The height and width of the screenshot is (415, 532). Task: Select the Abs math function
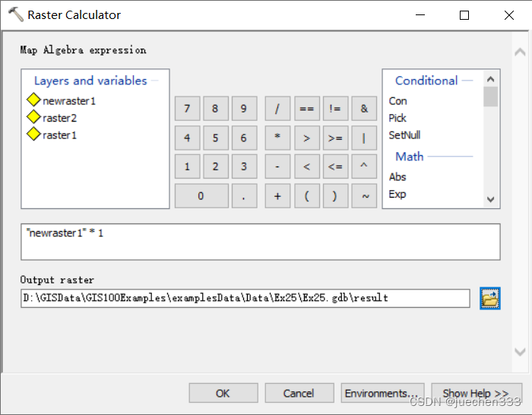tap(397, 177)
